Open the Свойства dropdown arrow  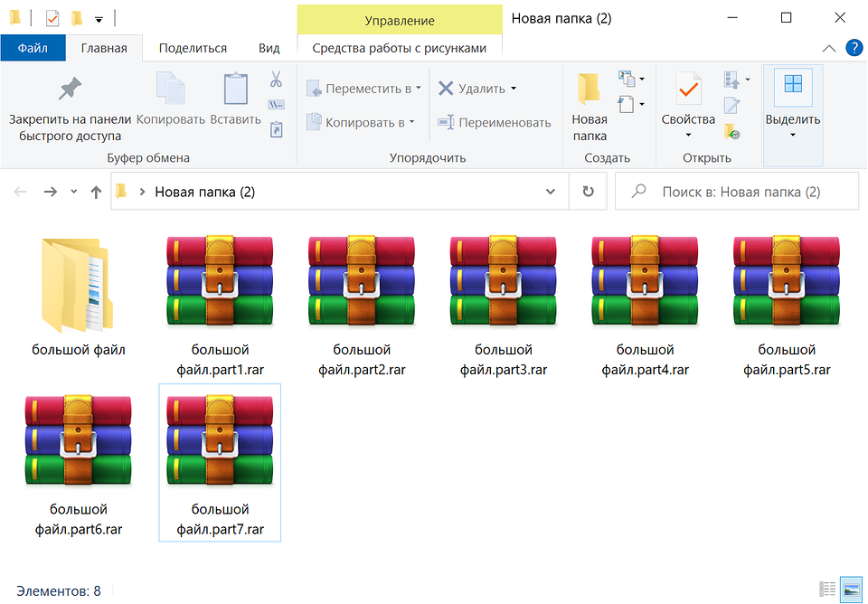coord(688,135)
